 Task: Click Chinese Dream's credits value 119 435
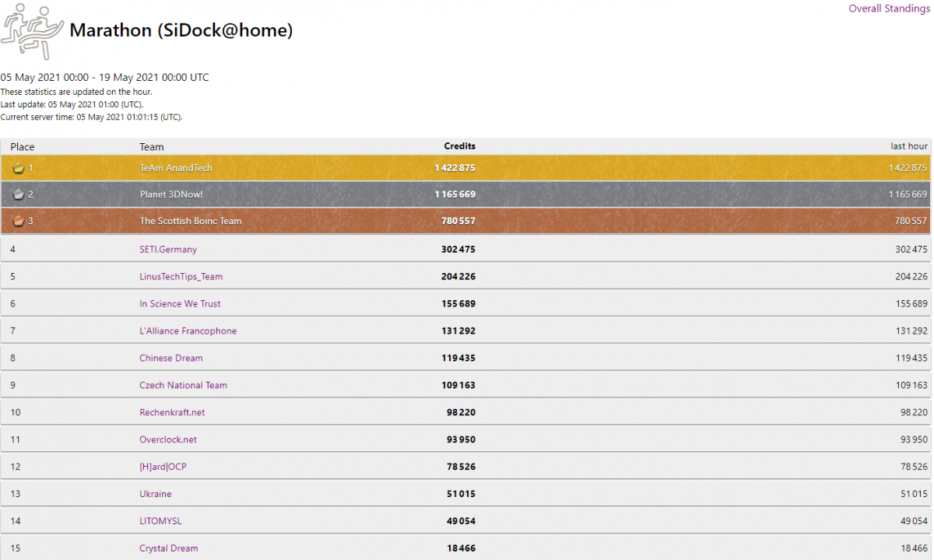(x=458, y=359)
